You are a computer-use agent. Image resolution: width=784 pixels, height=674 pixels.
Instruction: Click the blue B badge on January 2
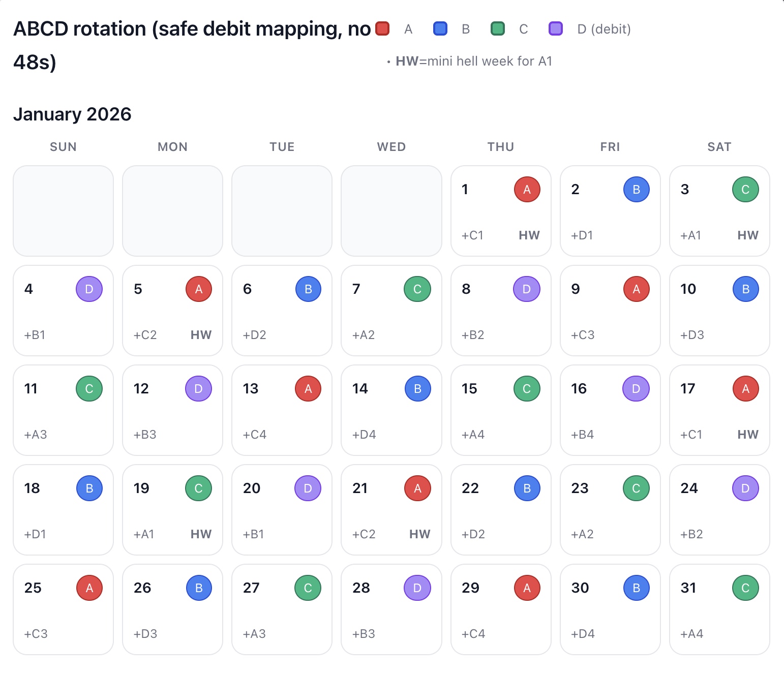[x=636, y=190]
